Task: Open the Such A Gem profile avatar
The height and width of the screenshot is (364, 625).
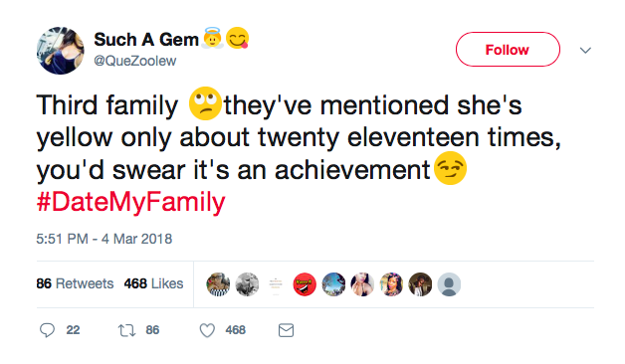Action: pyautogui.click(x=60, y=51)
